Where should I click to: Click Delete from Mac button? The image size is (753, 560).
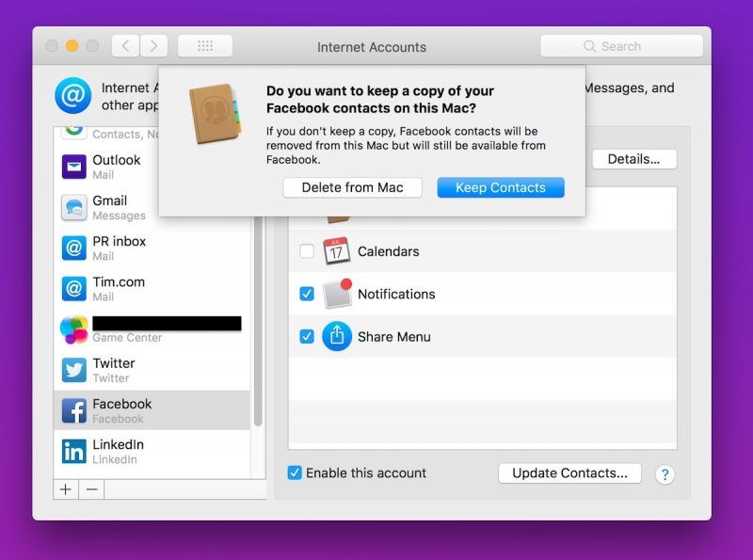click(352, 187)
